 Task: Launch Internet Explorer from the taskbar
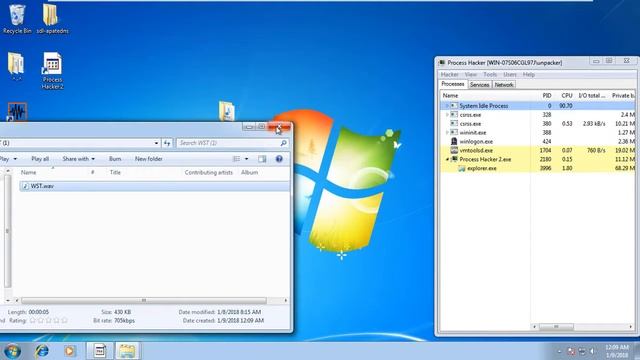pyautogui.click(x=42, y=351)
